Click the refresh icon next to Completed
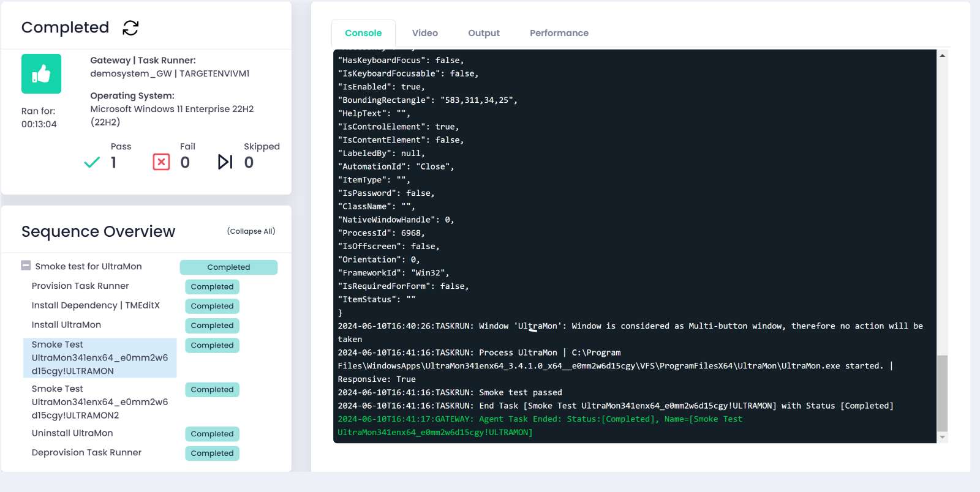This screenshot has height=492, width=980. point(130,28)
